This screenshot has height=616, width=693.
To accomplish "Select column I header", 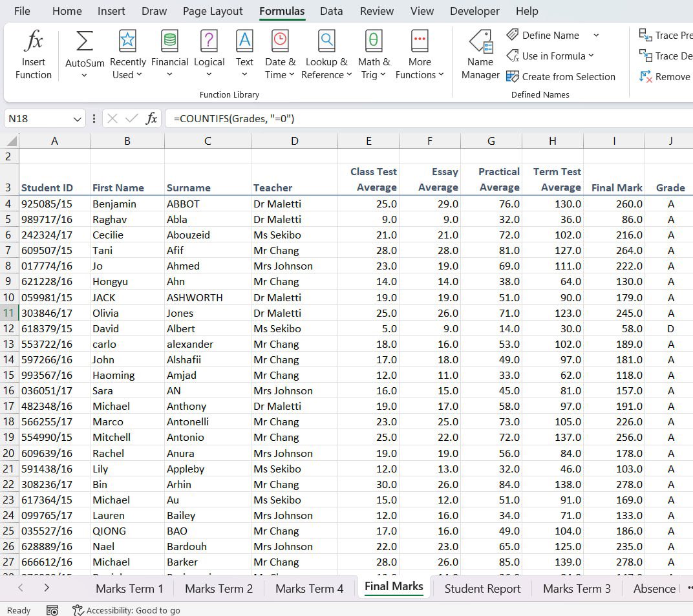I will tap(614, 141).
